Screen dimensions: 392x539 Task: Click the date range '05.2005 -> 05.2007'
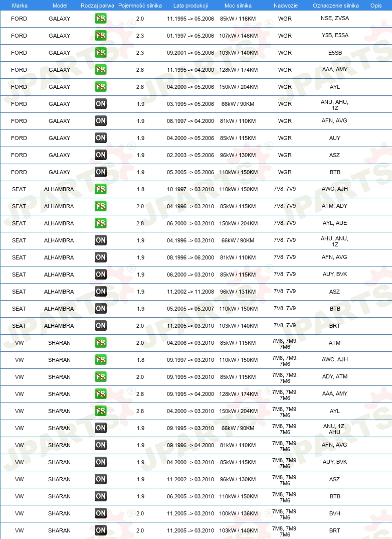click(190, 308)
